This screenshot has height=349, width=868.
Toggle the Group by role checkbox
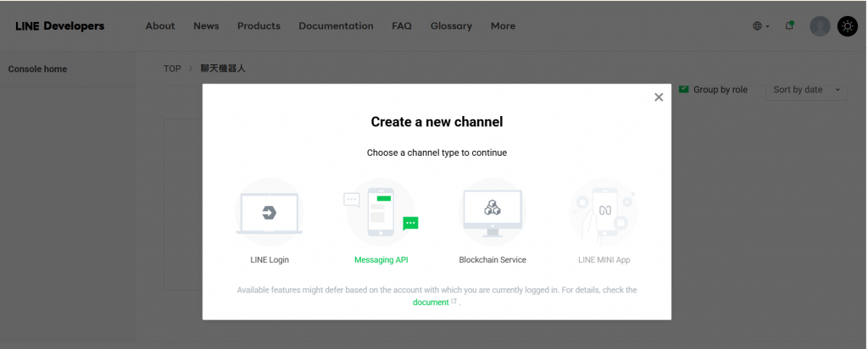click(x=684, y=89)
